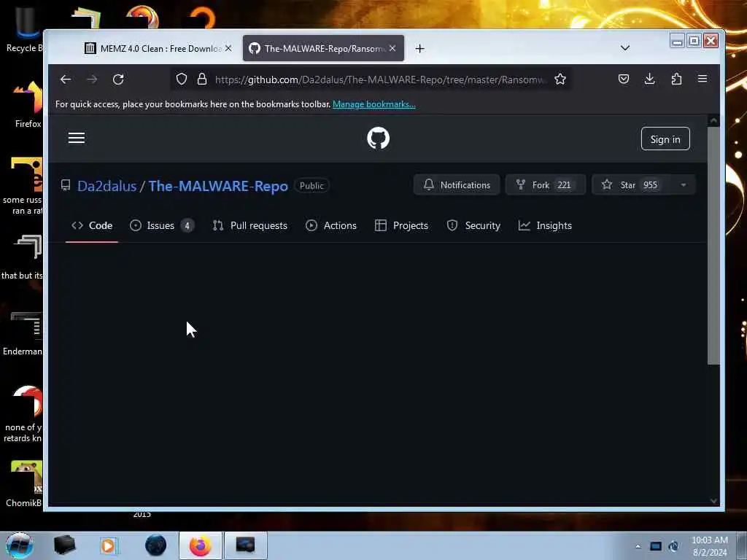The height and width of the screenshot is (560, 747).
Task: Open the Da2dalus owner link
Action: 107,186
